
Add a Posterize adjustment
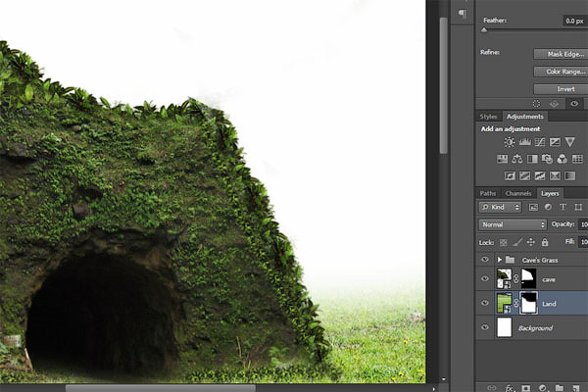pyautogui.click(x=524, y=175)
